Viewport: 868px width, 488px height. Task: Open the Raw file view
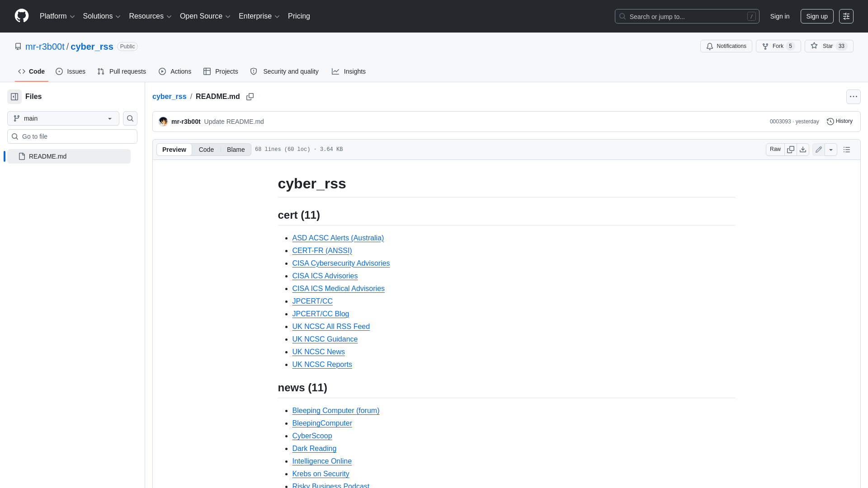tap(775, 150)
